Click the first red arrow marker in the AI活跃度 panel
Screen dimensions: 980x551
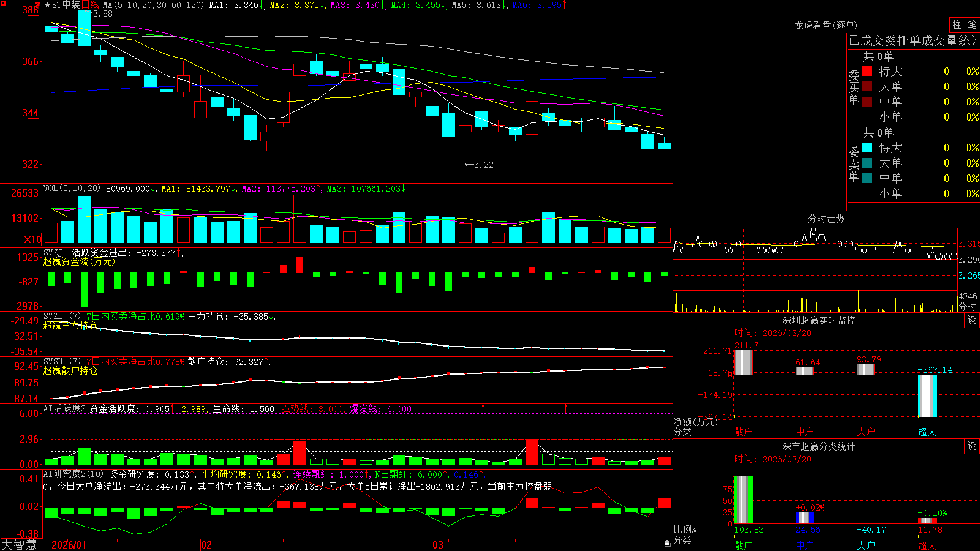(483, 408)
